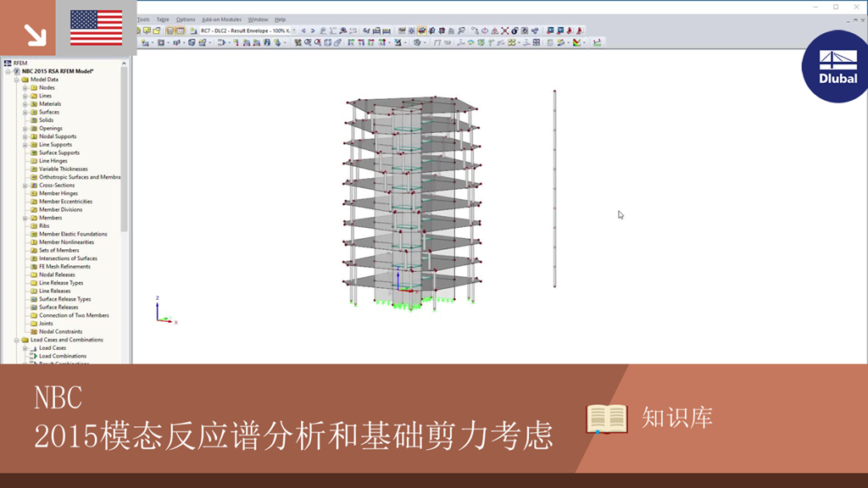Click the View in X direction icon

pos(351,42)
